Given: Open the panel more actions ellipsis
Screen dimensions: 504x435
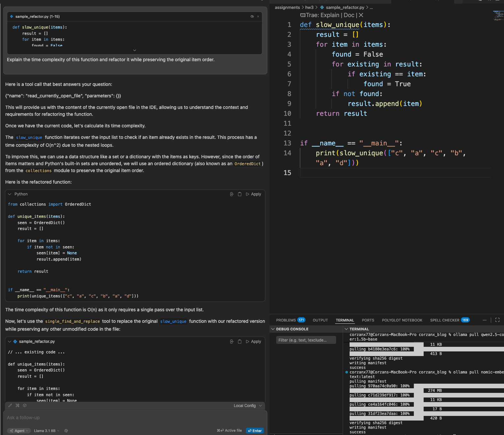Looking at the screenshot, I should coord(485,320).
